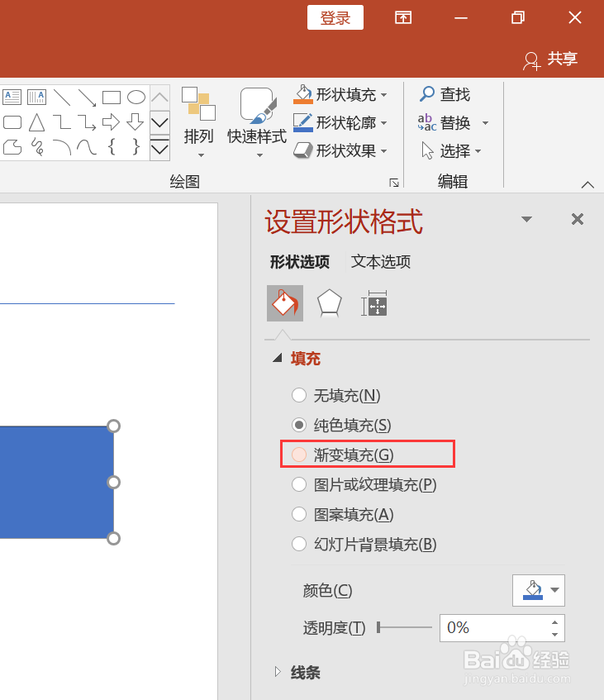The height and width of the screenshot is (700, 604).
Task: Choose the curve shape
Action: (x=87, y=147)
